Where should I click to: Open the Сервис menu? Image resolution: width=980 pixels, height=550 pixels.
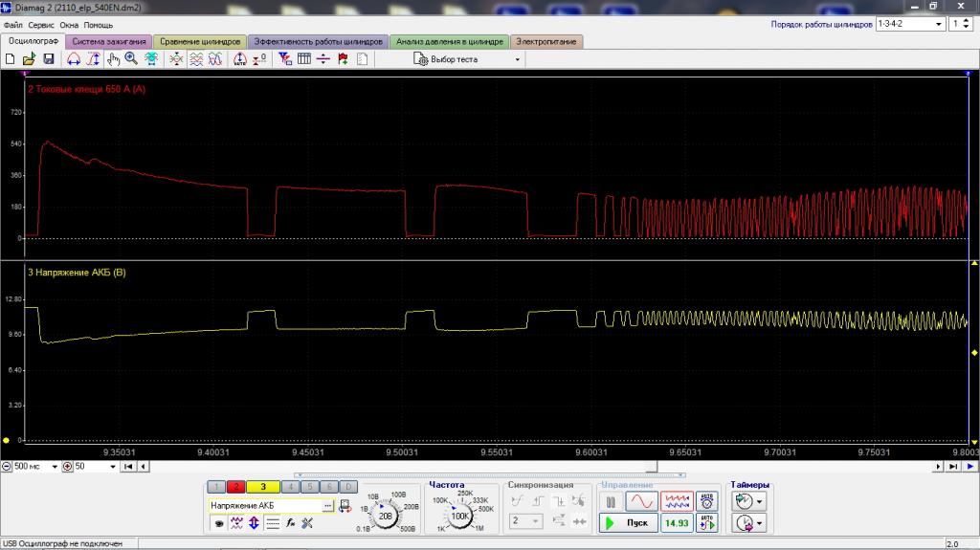(x=41, y=25)
